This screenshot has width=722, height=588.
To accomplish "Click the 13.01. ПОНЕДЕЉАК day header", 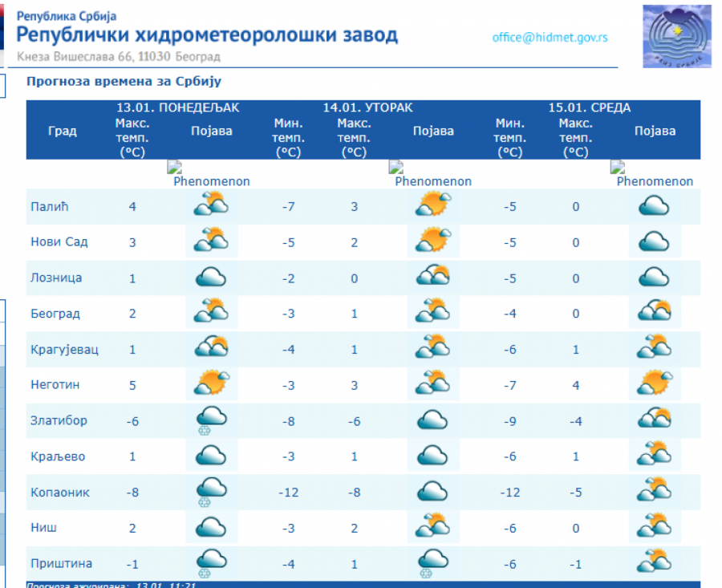I will [x=177, y=107].
